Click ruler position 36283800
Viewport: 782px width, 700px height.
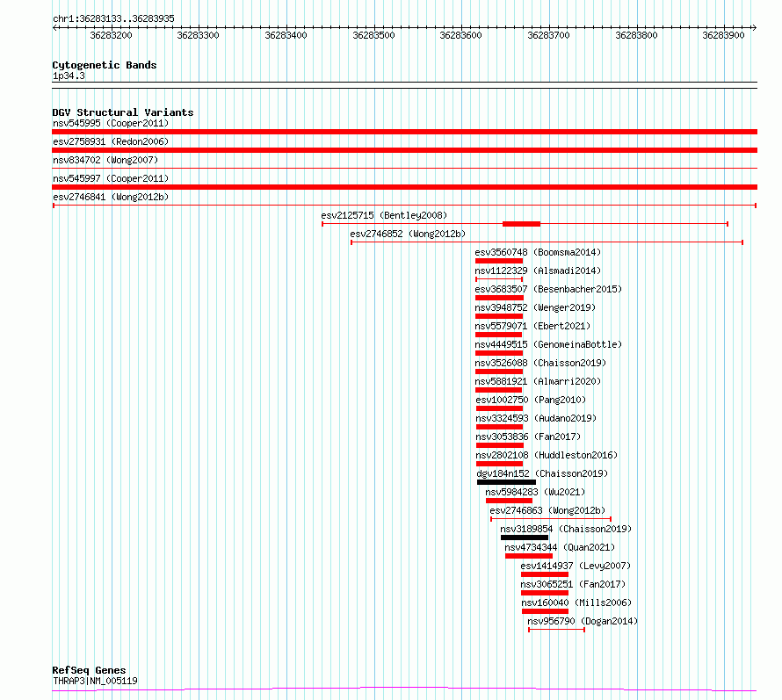[636, 35]
